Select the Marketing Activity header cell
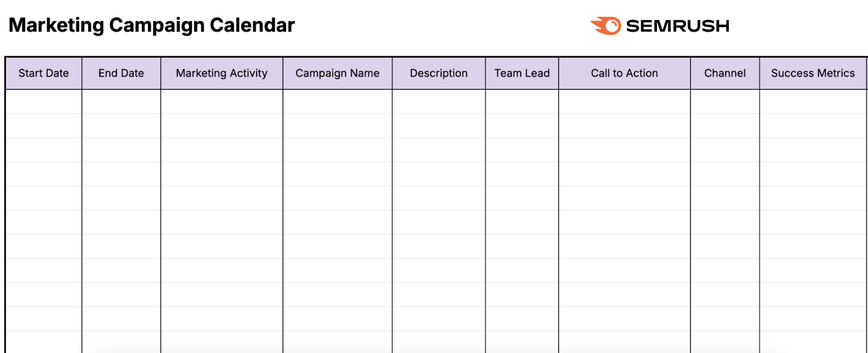Screen dimensions: 868x353 221,73
